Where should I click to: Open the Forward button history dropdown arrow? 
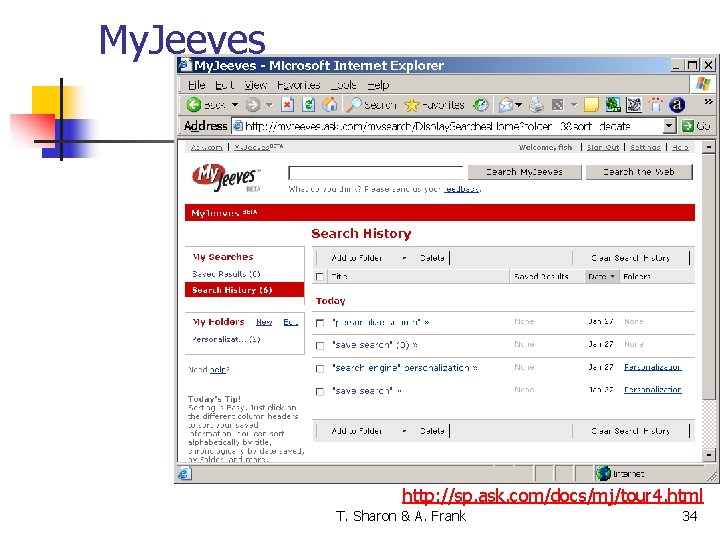[x=270, y=105]
